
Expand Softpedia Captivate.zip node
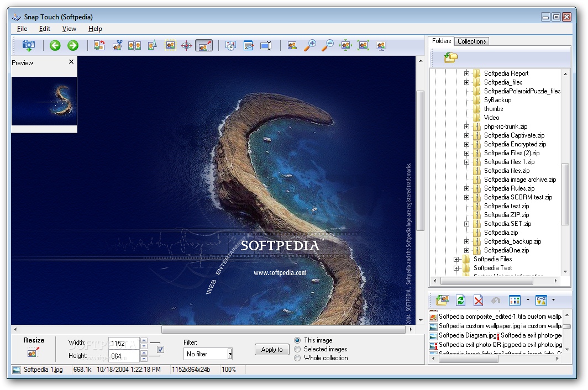466,135
